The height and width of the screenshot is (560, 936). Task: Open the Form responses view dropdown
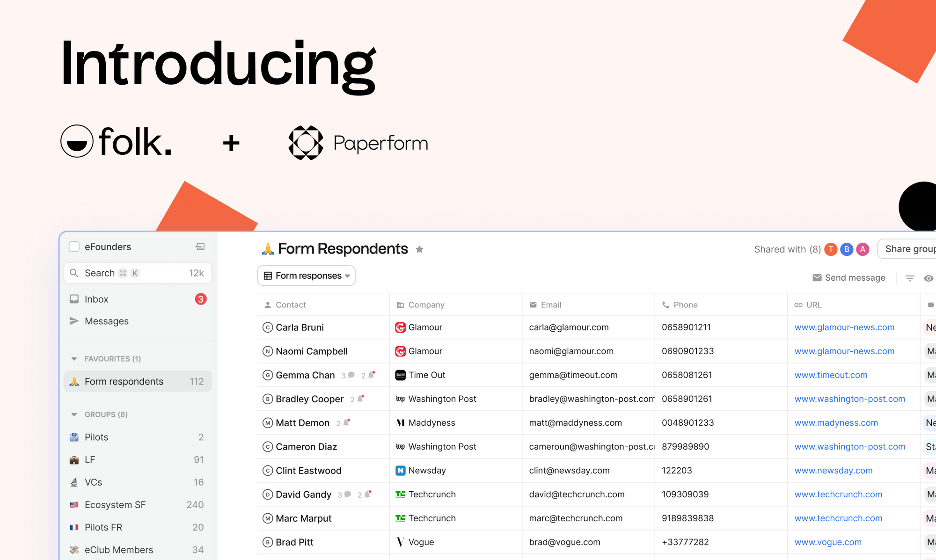coord(306,276)
